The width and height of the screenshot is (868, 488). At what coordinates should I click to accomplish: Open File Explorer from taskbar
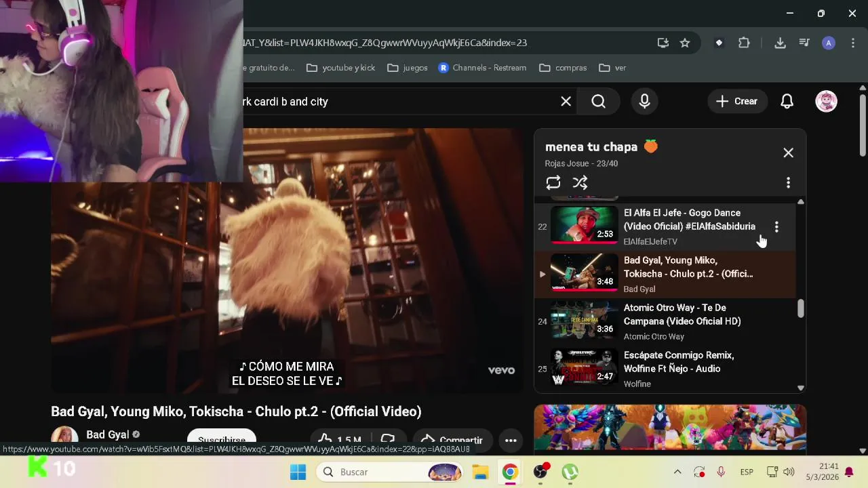pos(480,472)
